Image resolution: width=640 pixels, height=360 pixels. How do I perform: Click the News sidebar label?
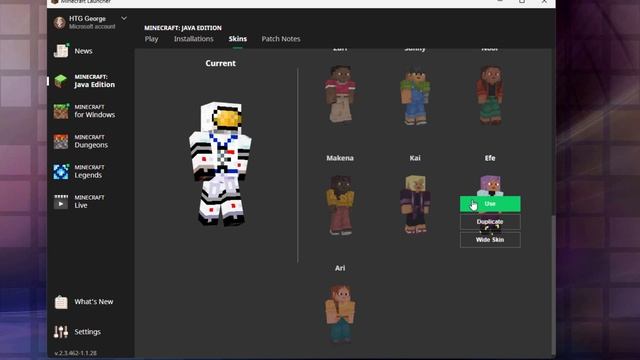point(83,51)
